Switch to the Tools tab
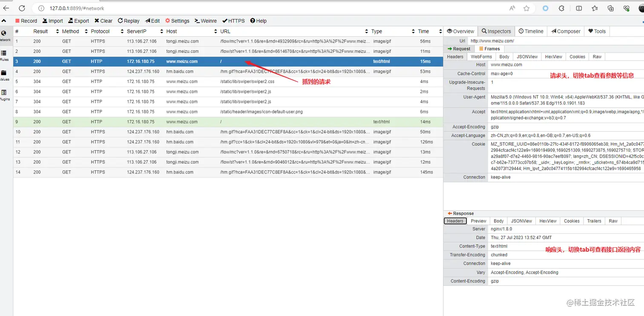The image size is (644, 316). (597, 31)
